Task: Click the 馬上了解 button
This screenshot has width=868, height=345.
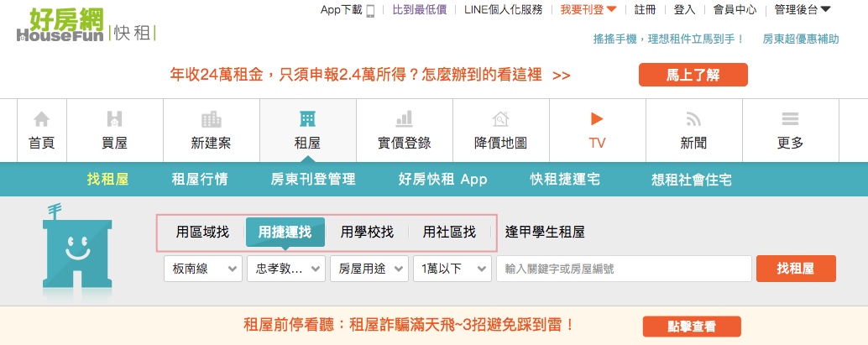Action: (x=693, y=75)
